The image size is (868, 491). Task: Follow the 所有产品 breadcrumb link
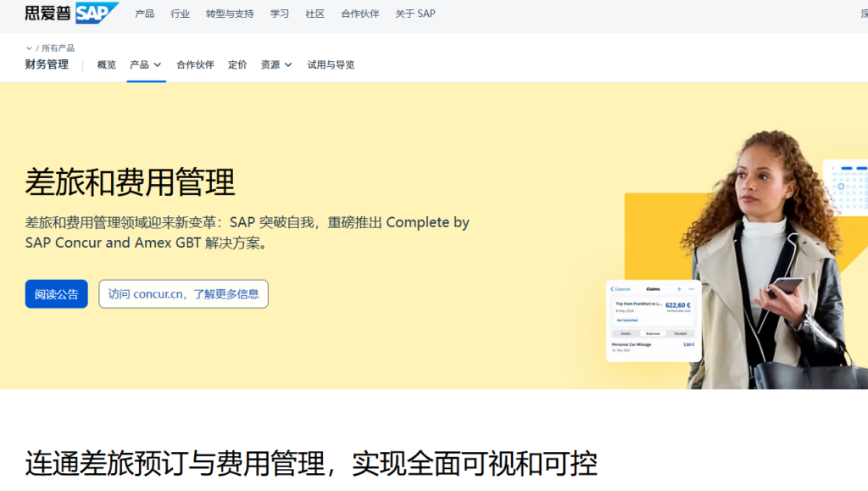point(58,48)
